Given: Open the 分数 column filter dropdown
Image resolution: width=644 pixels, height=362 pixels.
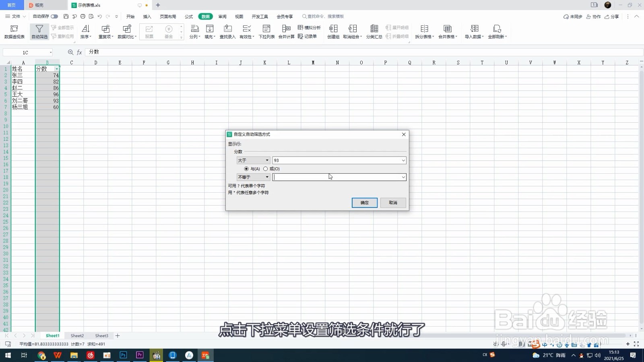Looking at the screenshot, I should 56,69.
